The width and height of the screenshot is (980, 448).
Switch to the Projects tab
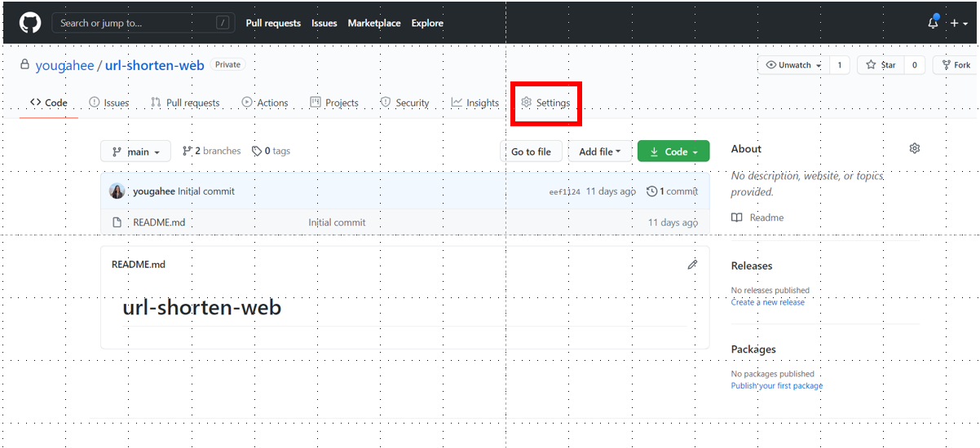[334, 103]
